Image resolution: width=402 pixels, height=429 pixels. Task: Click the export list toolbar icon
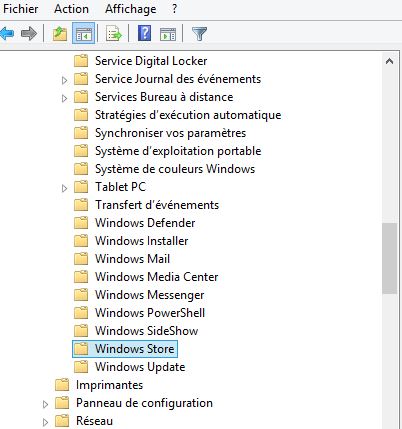click(114, 34)
